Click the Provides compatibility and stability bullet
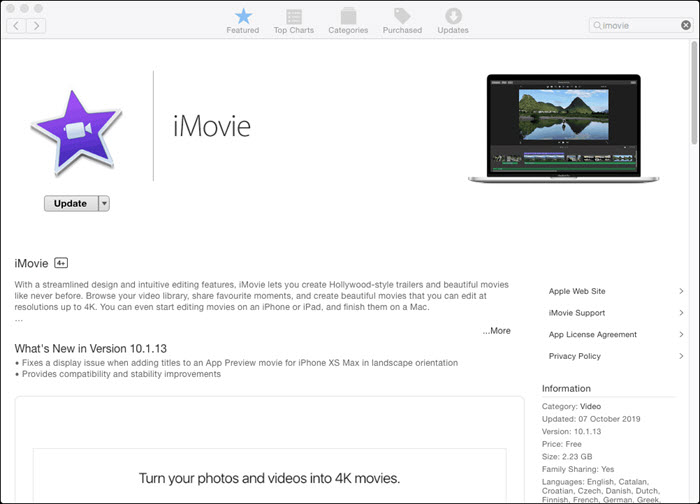This screenshot has width=700, height=504. point(118,374)
